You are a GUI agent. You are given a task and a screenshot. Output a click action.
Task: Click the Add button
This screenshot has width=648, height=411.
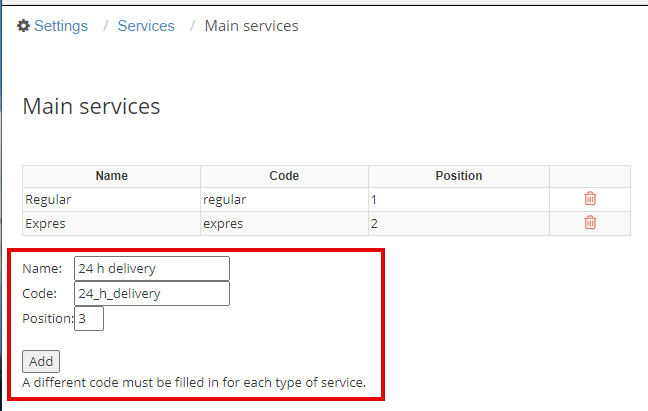pyautogui.click(x=41, y=361)
